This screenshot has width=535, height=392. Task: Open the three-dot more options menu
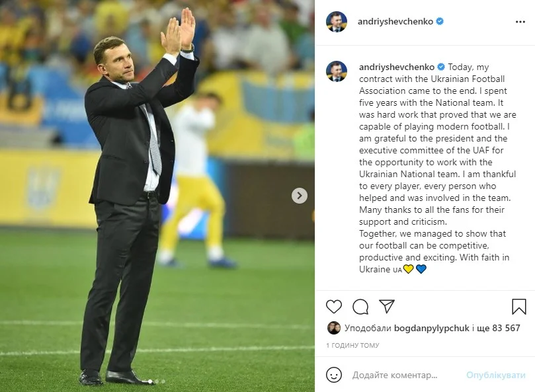(520, 22)
